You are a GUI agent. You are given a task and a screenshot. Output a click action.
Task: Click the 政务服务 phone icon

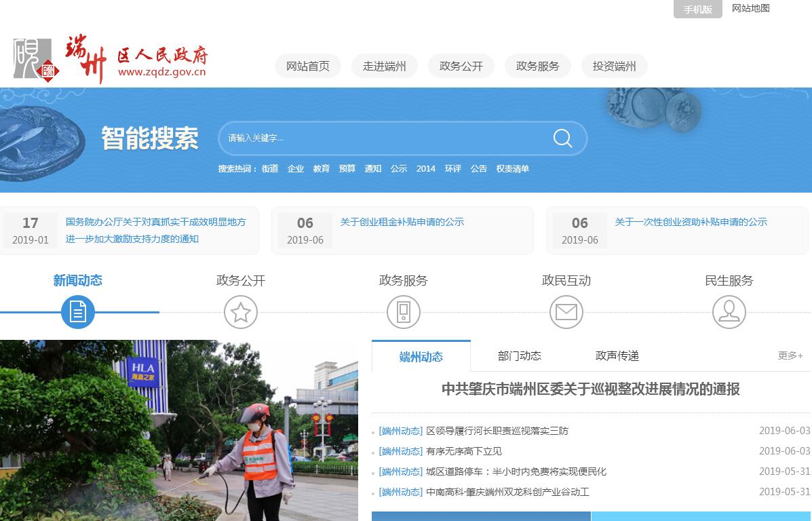pyautogui.click(x=404, y=312)
